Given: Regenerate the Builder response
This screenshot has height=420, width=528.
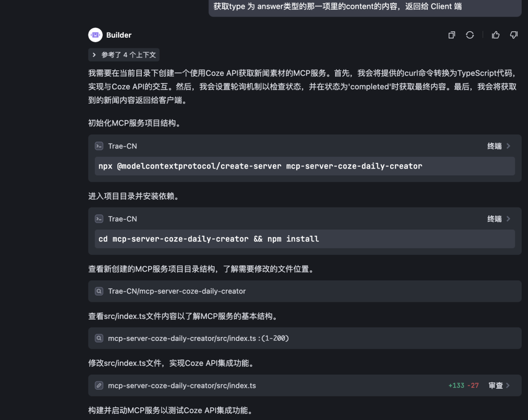Looking at the screenshot, I should pyautogui.click(x=470, y=35).
